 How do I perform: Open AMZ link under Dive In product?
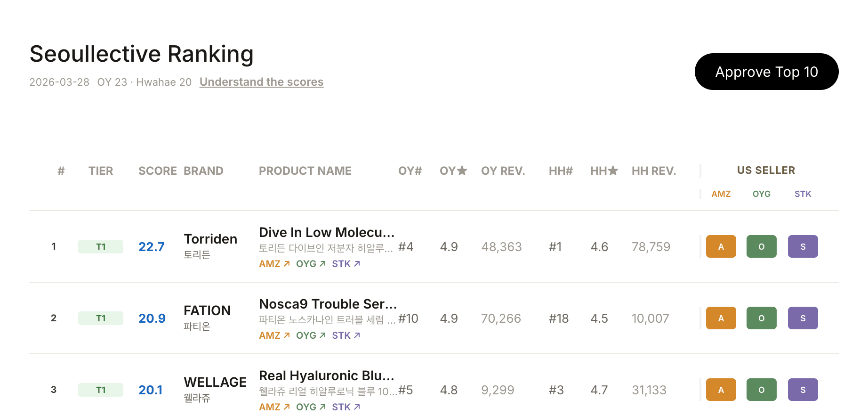click(274, 264)
